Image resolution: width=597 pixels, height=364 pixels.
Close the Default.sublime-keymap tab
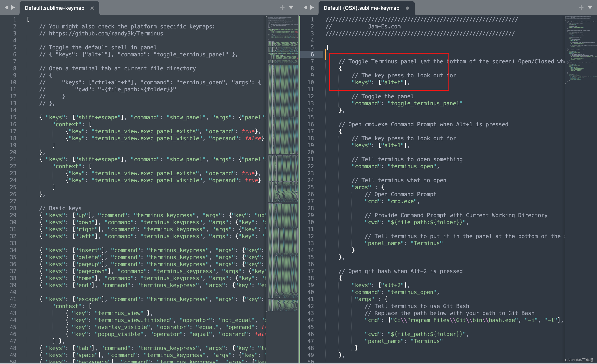[x=92, y=8]
